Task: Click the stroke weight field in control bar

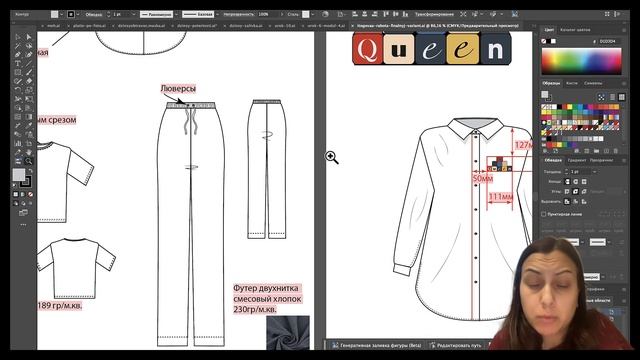Action: [121, 14]
